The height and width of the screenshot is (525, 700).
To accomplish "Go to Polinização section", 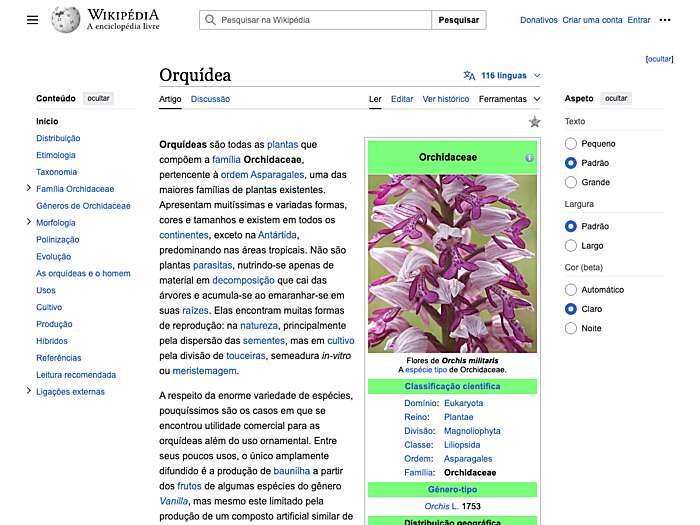I will coord(58,240).
